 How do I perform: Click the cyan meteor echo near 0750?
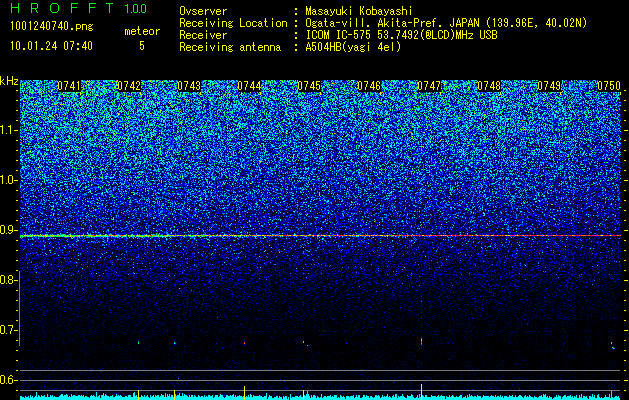click(613, 346)
